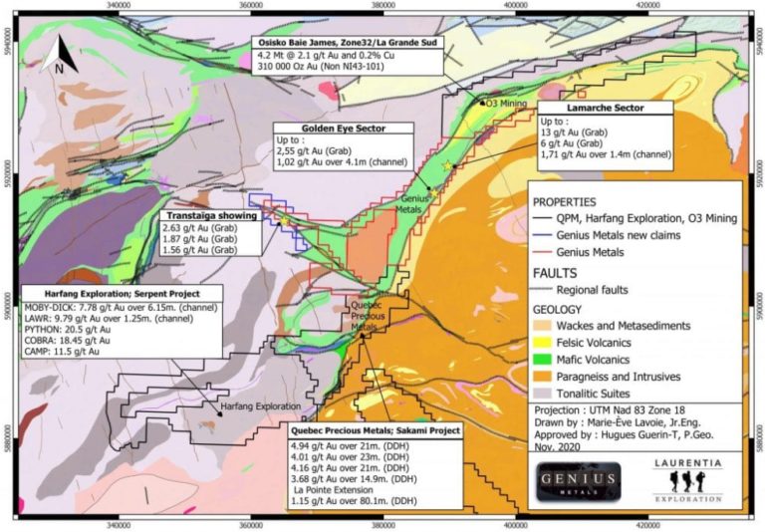Click 'La Pointe Extension' text
The width and height of the screenshot is (765, 532).
(x=334, y=489)
